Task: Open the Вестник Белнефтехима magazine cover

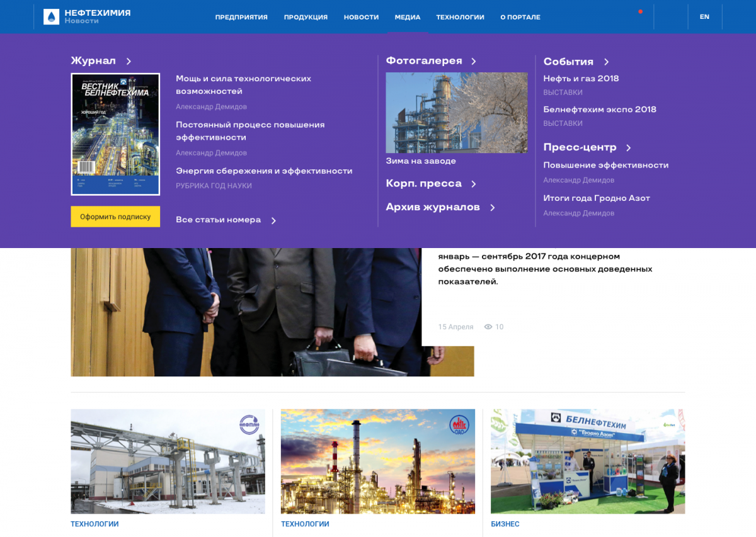Action: (x=115, y=135)
